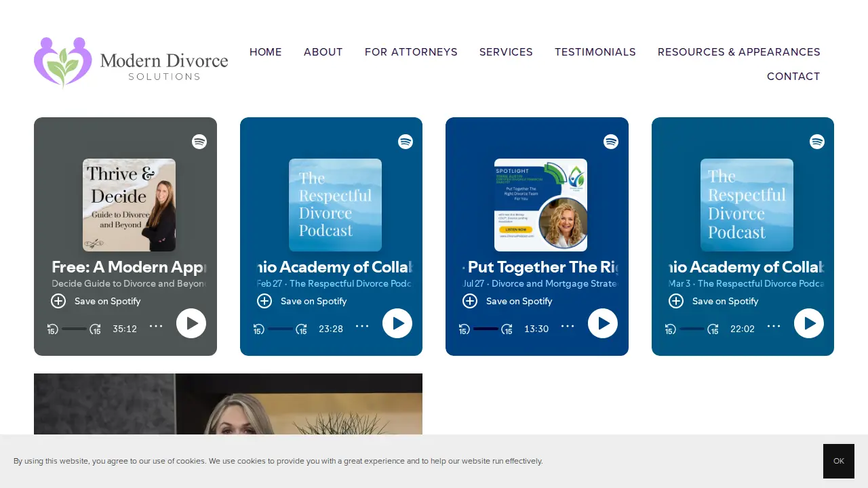This screenshot has width=868, height=488.
Task: Go to the Home page
Action: click(266, 52)
